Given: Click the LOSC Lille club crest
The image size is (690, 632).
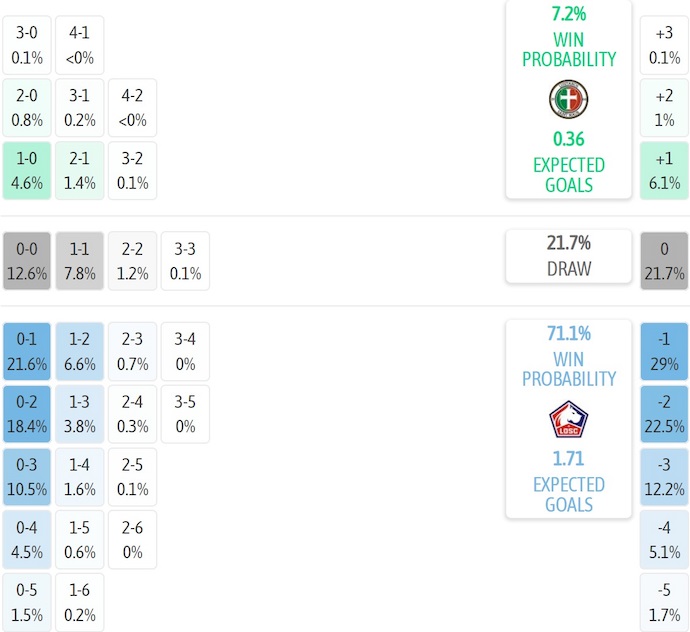Looking at the screenshot, I should coord(568,419).
